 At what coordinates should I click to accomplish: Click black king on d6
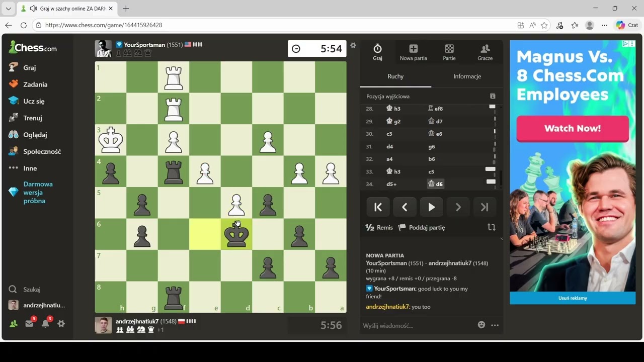236,234
